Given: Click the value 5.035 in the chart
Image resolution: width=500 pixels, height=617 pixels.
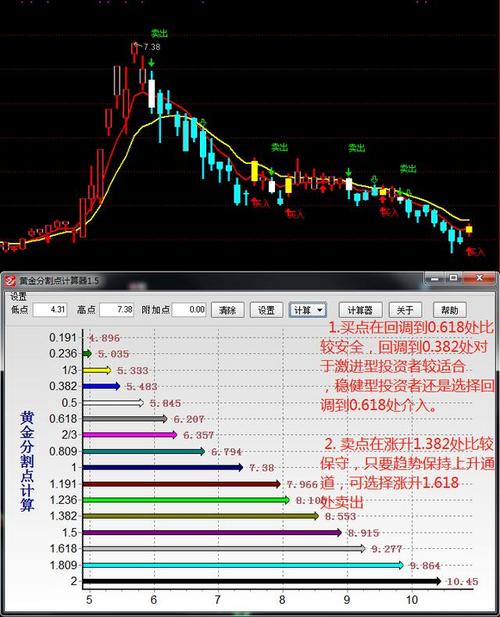Looking at the screenshot, I should [x=113, y=354].
